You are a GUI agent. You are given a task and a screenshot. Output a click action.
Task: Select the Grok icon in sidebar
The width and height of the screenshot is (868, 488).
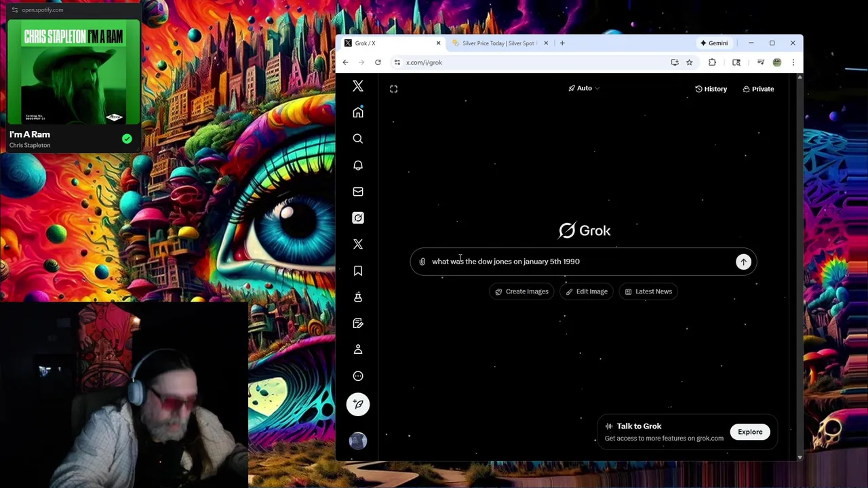[x=358, y=218]
